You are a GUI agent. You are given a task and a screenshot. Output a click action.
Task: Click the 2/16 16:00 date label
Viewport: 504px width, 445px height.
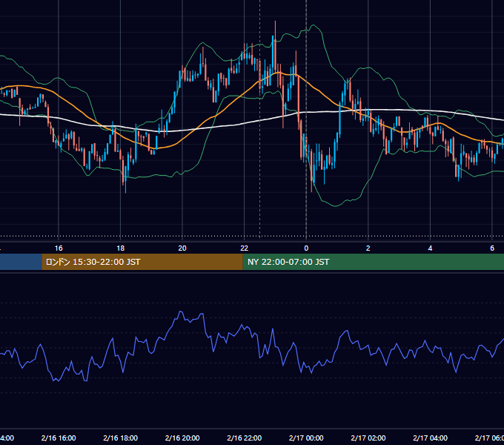point(59,438)
